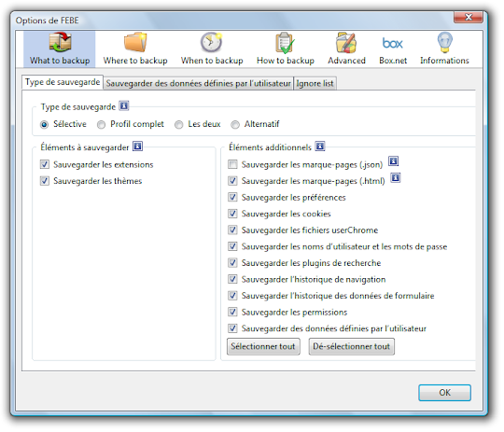
Task: Toggle Sauvegarder les préférences checkbox
Action: (232, 198)
